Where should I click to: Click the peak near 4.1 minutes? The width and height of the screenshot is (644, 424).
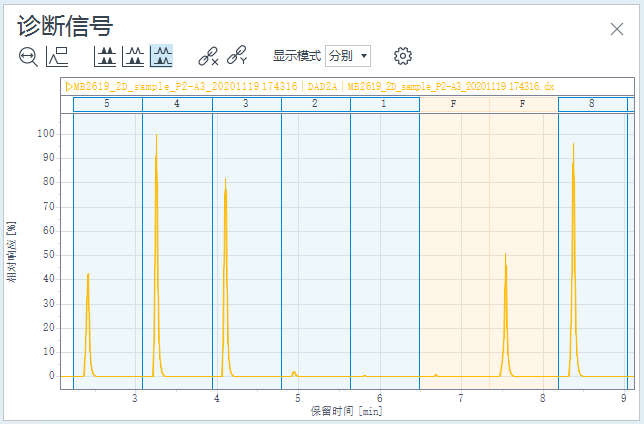click(x=225, y=277)
